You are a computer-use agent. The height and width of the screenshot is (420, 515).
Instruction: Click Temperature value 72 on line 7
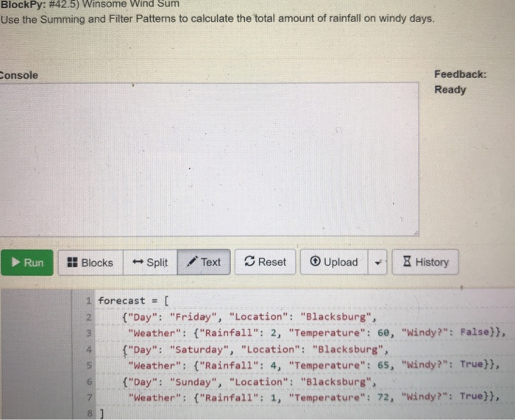click(x=383, y=397)
